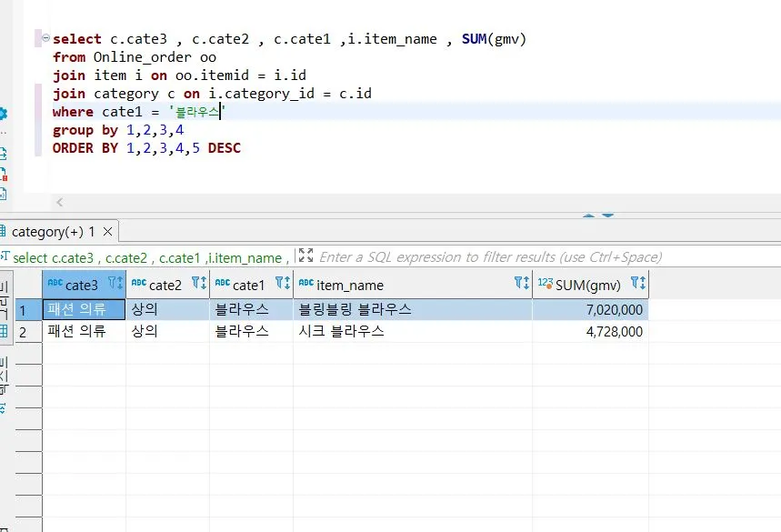
Task: Click the 7,020,000 SUM(gmv) cell
Action: pyautogui.click(x=590, y=309)
